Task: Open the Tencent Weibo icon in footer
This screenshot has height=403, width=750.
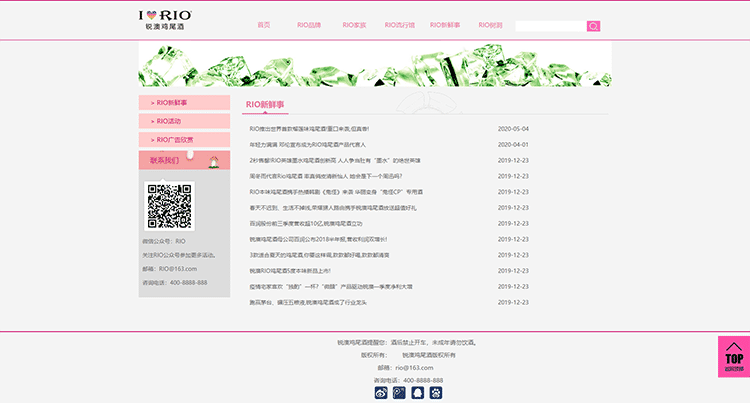Action: pos(399,393)
